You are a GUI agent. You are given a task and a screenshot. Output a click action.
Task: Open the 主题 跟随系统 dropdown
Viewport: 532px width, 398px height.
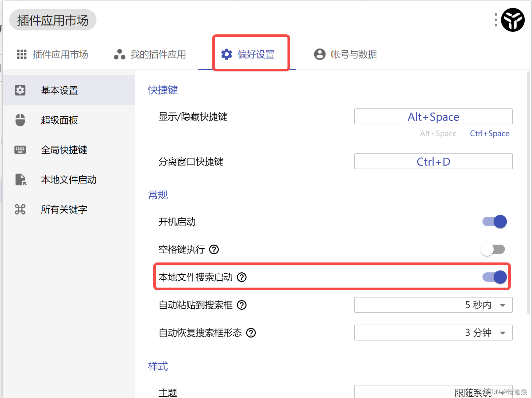pos(433,392)
